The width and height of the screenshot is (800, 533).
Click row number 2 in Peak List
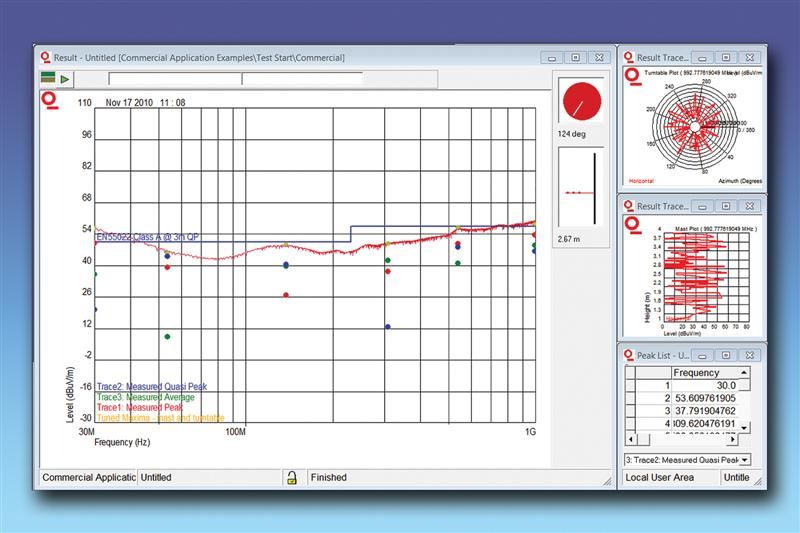pos(654,398)
